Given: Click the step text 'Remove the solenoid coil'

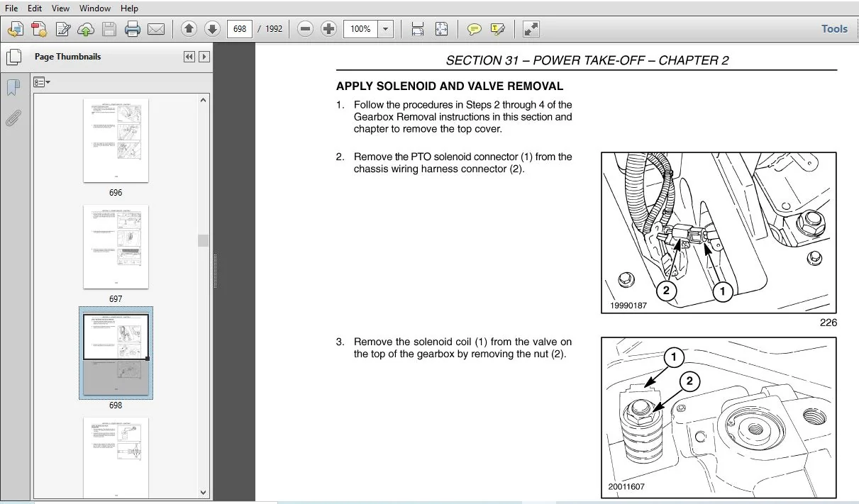Looking at the screenshot, I should (x=413, y=342).
